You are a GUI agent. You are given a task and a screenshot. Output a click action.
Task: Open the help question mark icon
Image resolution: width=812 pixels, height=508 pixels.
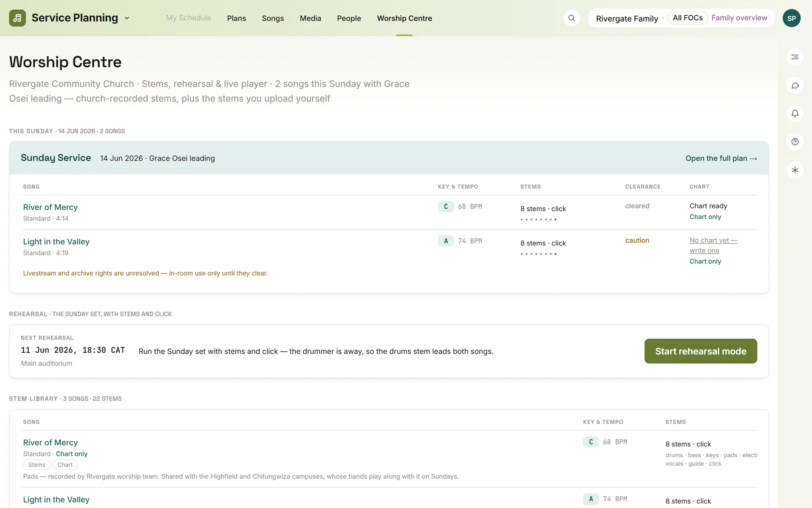tap(795, 142)
